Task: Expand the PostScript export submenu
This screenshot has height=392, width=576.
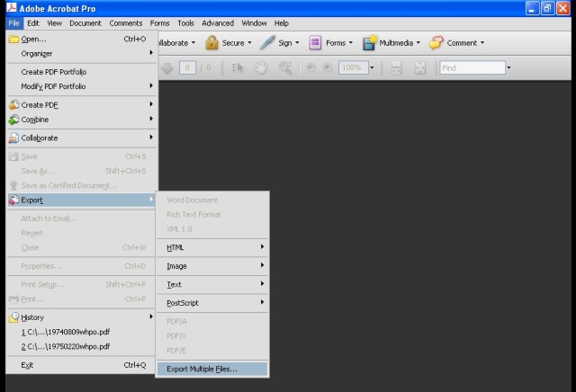Action: (x=212, y=303)
